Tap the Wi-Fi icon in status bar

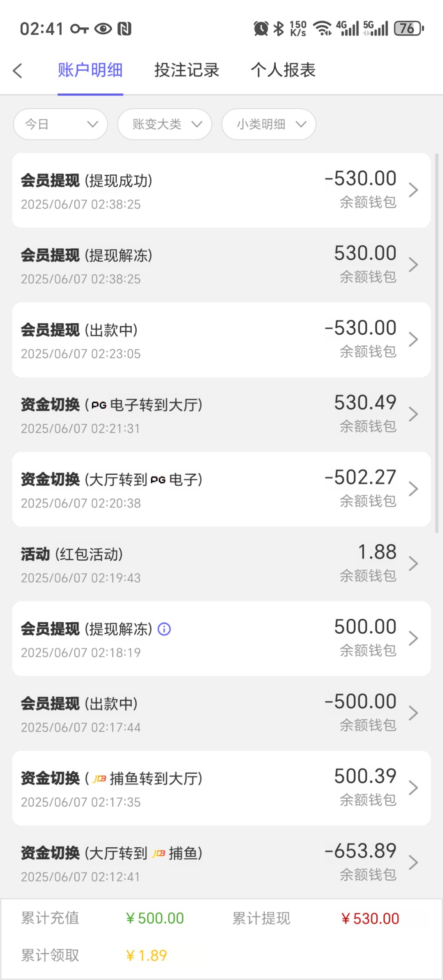point(322,29)
